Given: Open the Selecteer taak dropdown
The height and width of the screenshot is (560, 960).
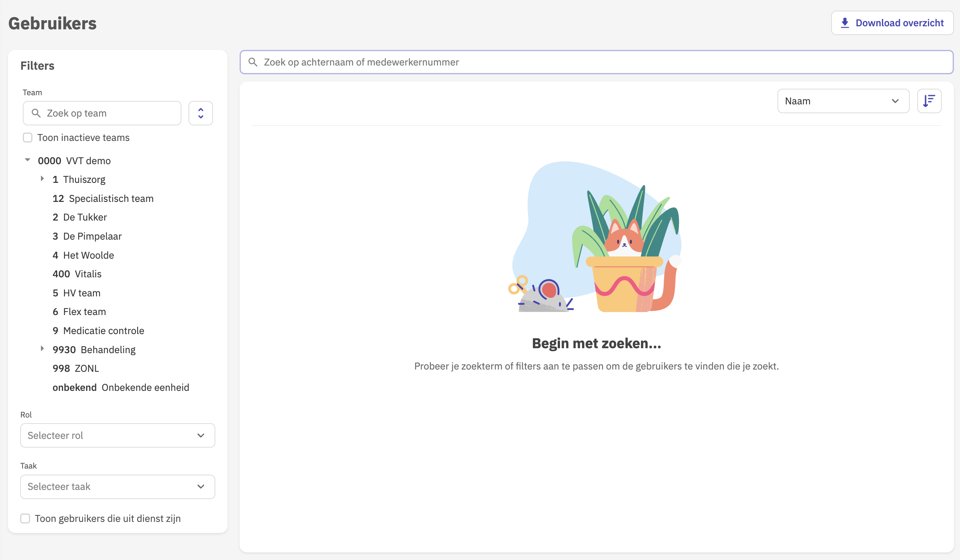Looking at the screenshot, I should pyautogui.click(x=117, y=486).
